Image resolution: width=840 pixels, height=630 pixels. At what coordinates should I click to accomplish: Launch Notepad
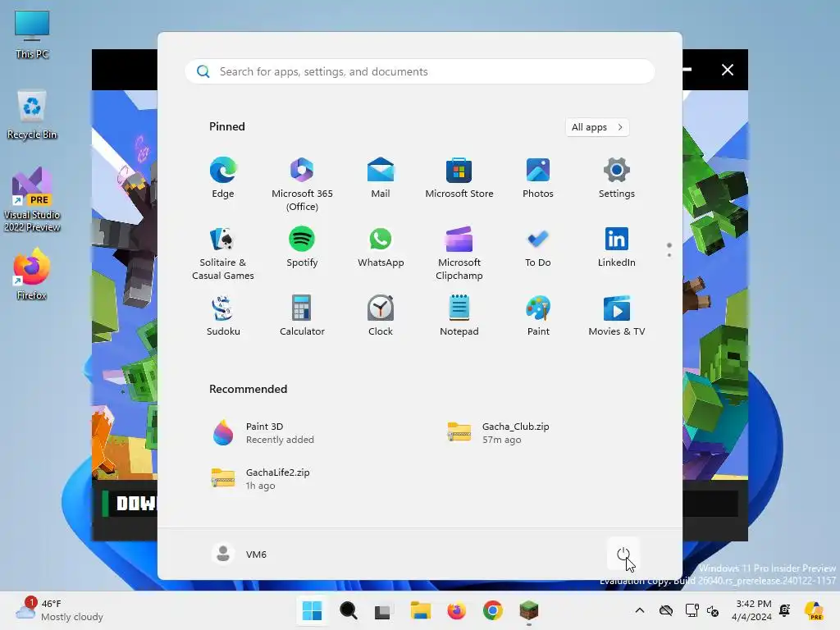pos(459,316)
